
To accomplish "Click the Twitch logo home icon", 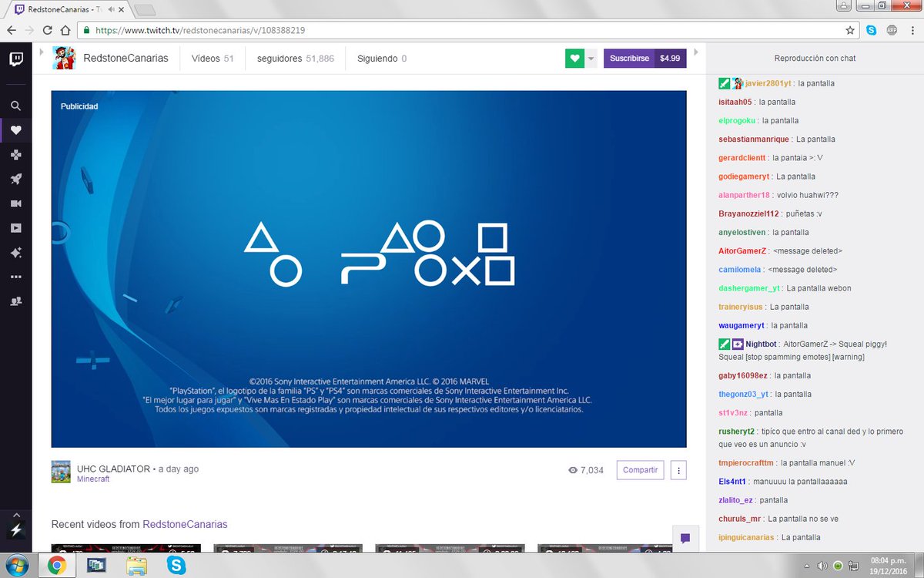I will click(x=15, y=59).
